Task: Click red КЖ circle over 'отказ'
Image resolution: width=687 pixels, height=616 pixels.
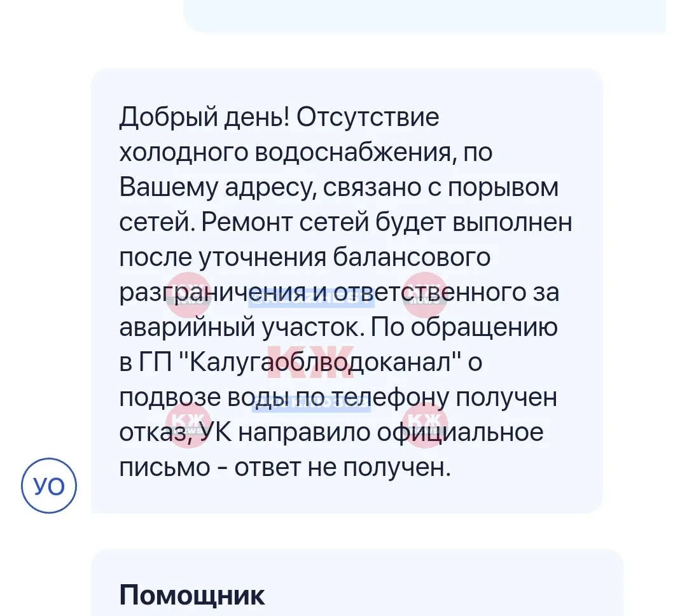Action: point(189,425)
